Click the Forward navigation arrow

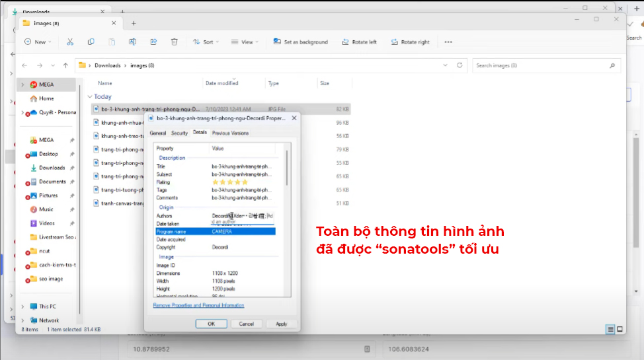[x=40, y=65]
